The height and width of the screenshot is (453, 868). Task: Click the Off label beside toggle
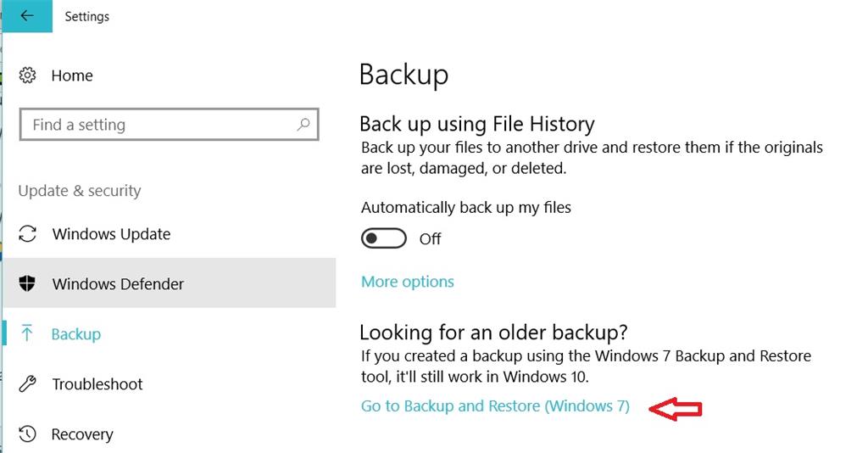point(430,238)
